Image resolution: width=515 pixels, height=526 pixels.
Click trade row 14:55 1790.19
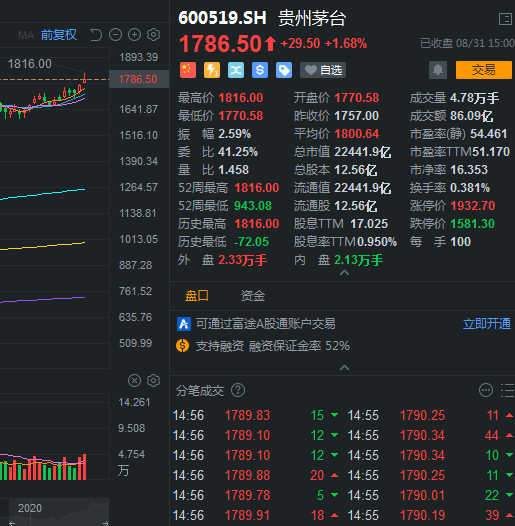(x=431, y=515)
